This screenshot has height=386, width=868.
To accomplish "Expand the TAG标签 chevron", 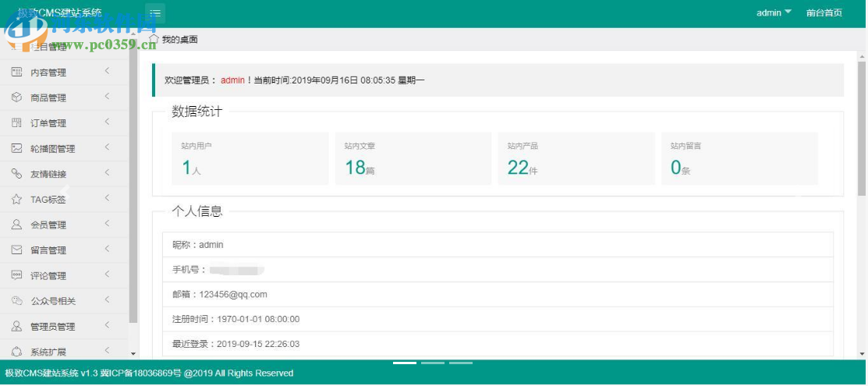I will (107, 198).
